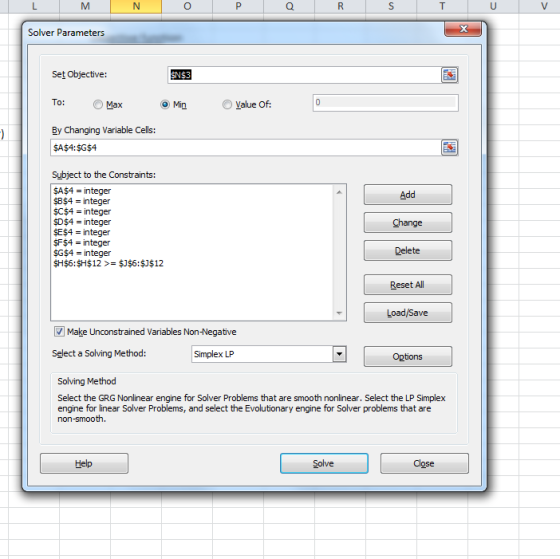
Task: Click the Delete constraint button
Action: (x=408, y=250)
